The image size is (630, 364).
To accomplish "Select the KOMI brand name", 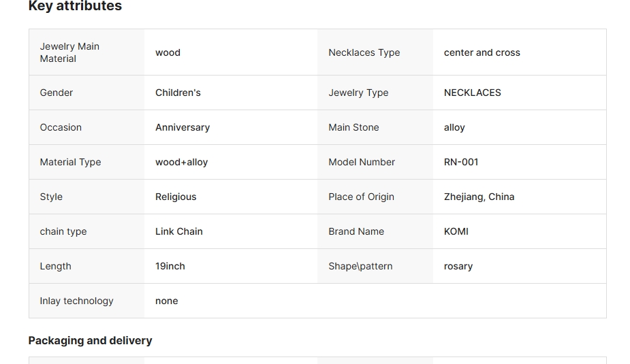I will 456,231.
